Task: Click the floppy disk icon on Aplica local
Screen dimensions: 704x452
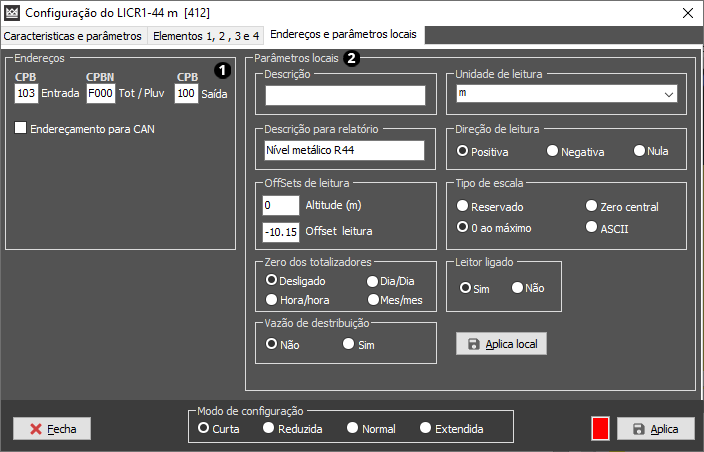Action: (473, 344)
